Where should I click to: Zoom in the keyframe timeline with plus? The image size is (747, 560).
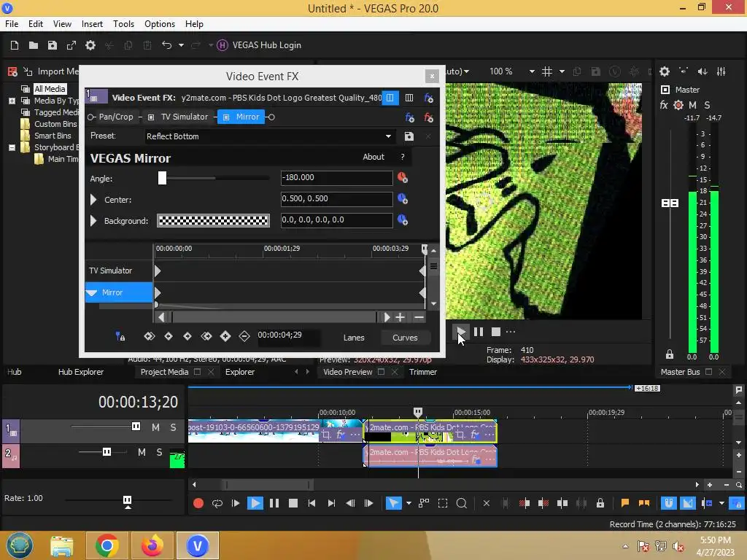click(400, 317)
